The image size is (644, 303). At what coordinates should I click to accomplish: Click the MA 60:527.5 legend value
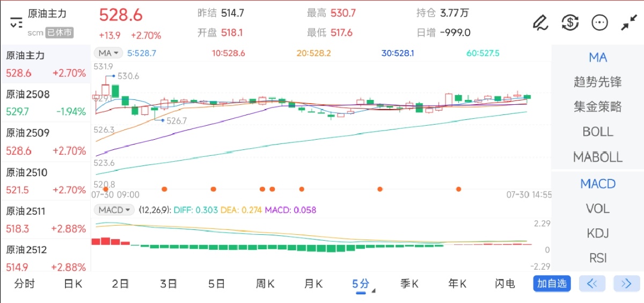483,53
